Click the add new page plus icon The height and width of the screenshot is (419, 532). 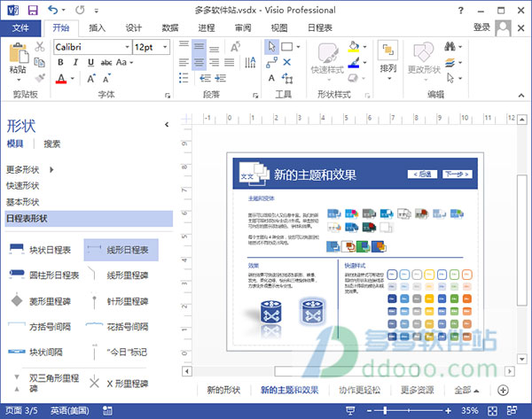503,390
